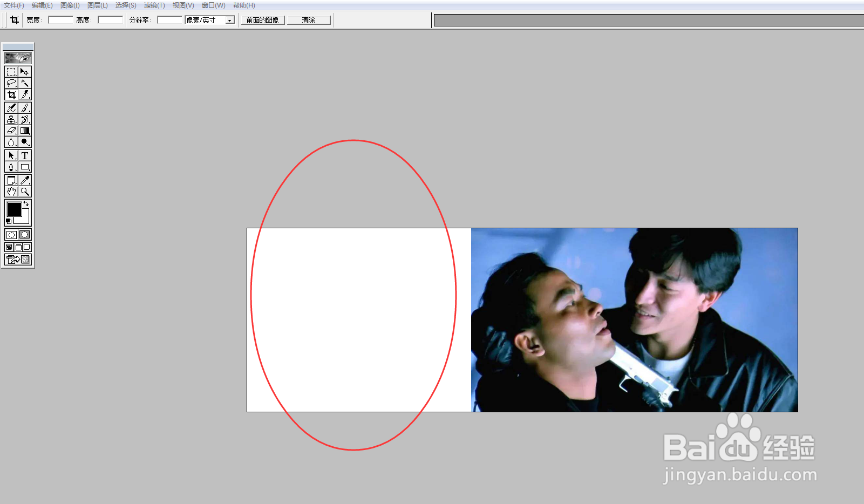Screen dimensions: 864x504
Task: Click the black foreground color swatch
Action: tap(13, 209)
